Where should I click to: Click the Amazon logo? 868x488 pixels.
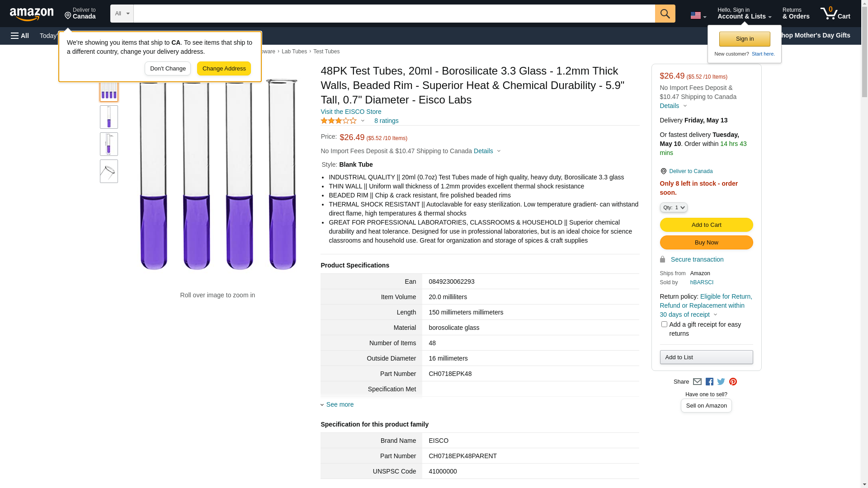32,14
